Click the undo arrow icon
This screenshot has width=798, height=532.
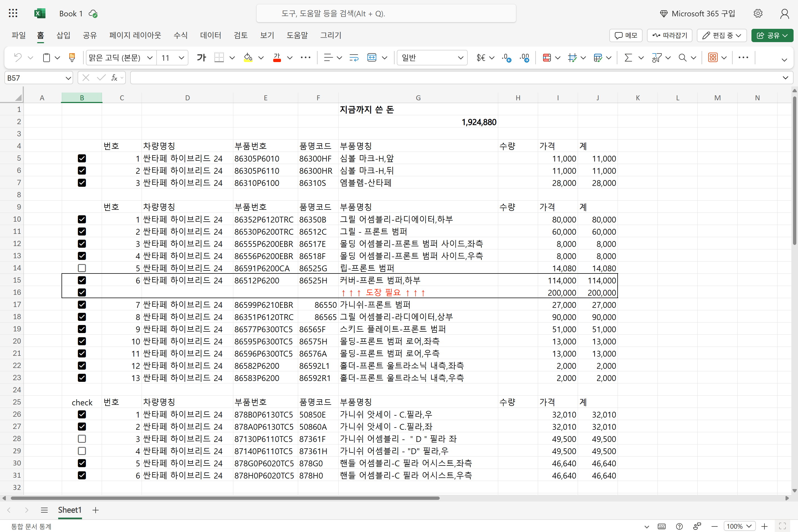pos(18,58)
